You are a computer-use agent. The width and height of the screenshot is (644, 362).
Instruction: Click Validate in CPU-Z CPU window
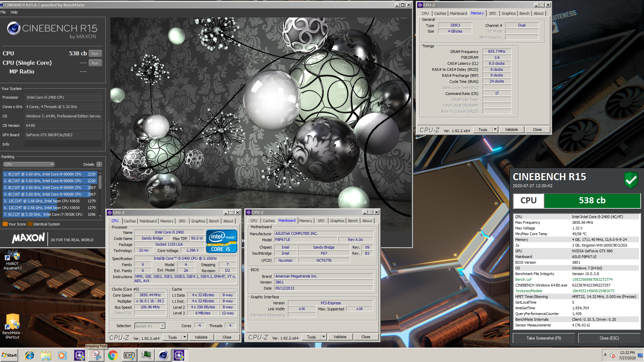click(x=201, y=337)
